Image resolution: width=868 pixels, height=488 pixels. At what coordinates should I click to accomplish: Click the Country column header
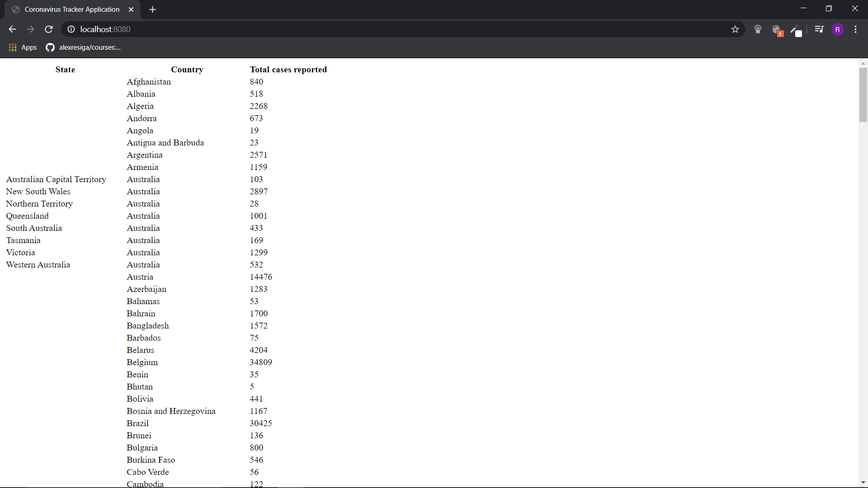(x=187, y=69)
